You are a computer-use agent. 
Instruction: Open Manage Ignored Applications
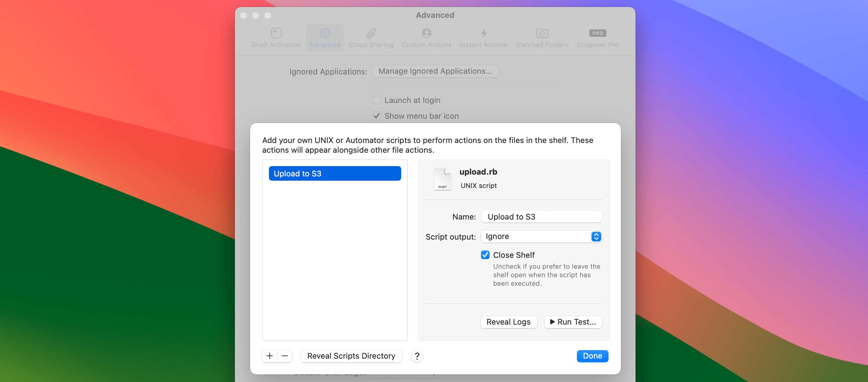435,71
